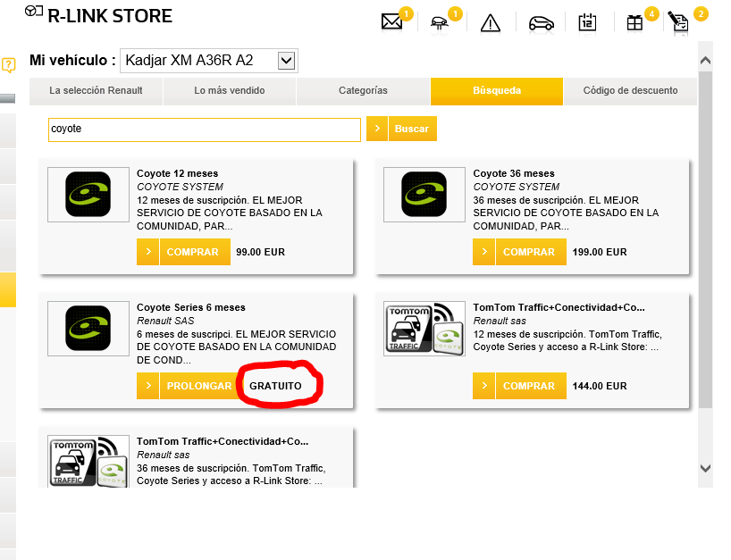Click the Buscar button

(412, 129)
